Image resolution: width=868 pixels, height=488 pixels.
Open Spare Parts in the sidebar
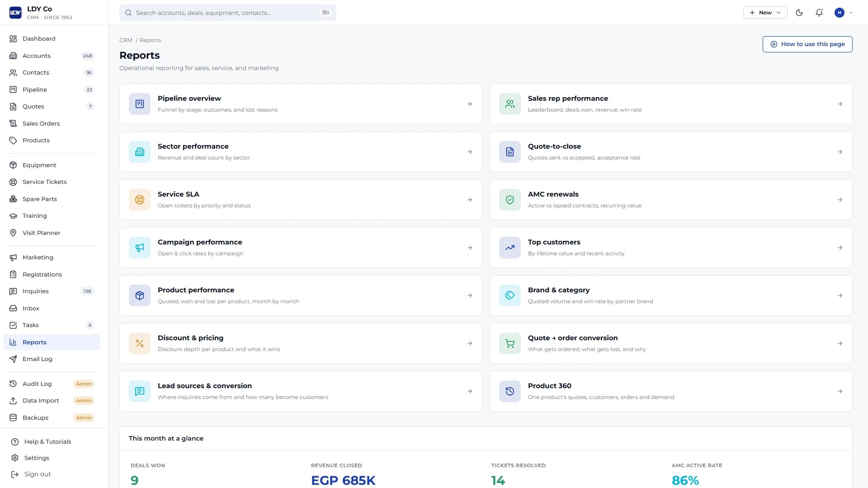point(52,199)
